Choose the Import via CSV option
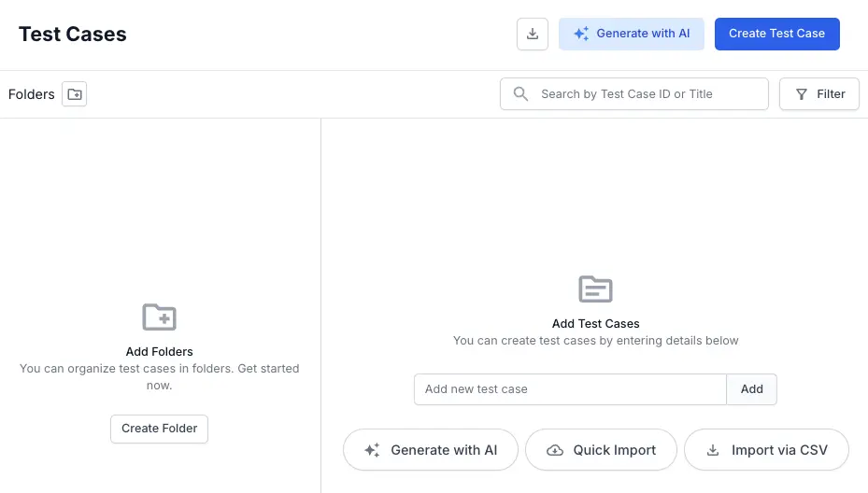 (766, 450)
